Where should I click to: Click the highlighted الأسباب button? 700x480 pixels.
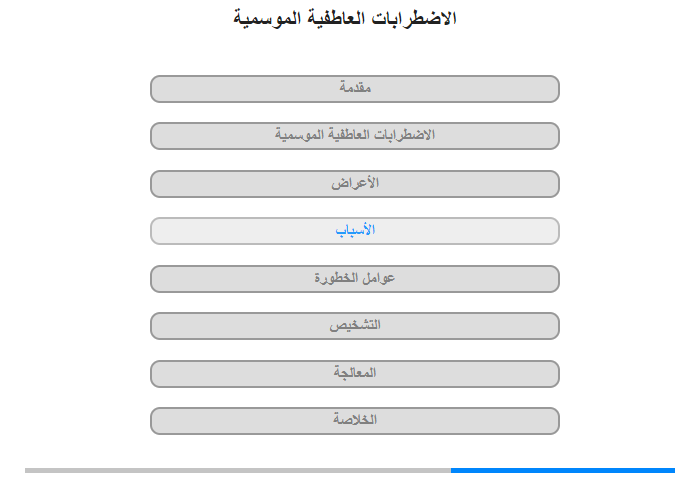pos(355,231)
